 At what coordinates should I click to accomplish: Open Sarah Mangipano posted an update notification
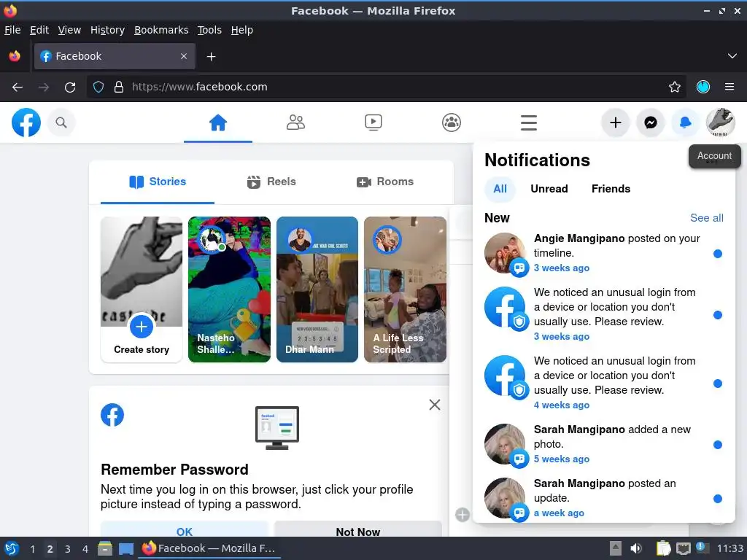(603, 498)
